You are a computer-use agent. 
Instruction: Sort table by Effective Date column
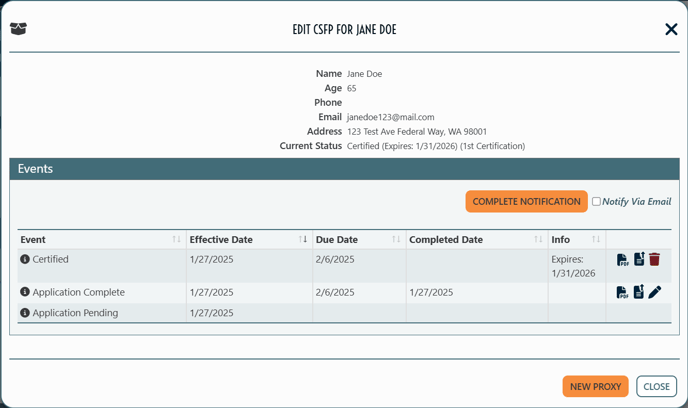pos(303,239)
